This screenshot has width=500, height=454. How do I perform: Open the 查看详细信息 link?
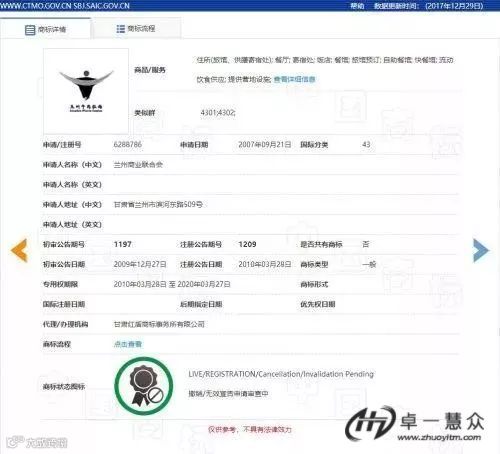[x=294, y=79]
